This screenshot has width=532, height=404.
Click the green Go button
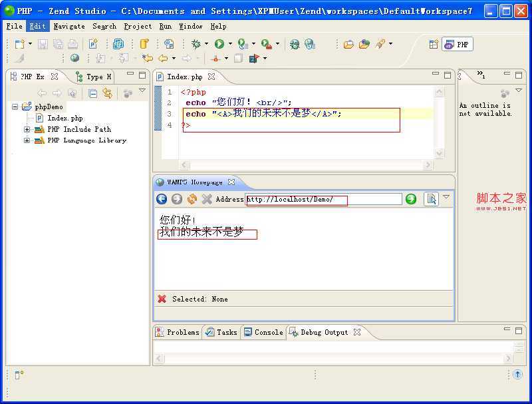coord(411,199)
